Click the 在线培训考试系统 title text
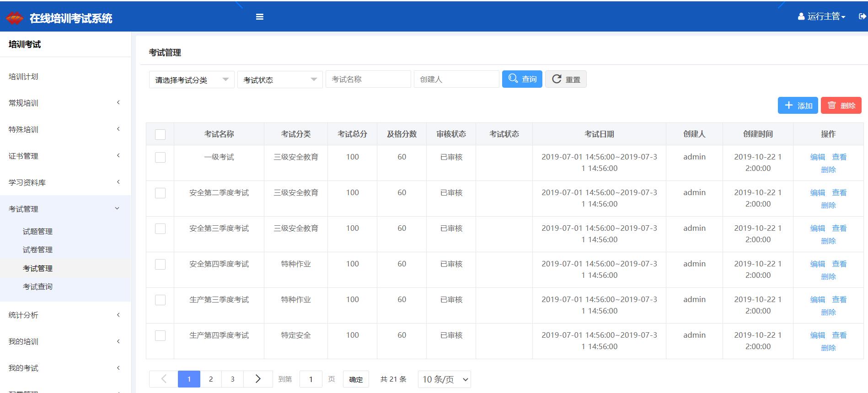The image size is (868, 393). pos(71,18)
